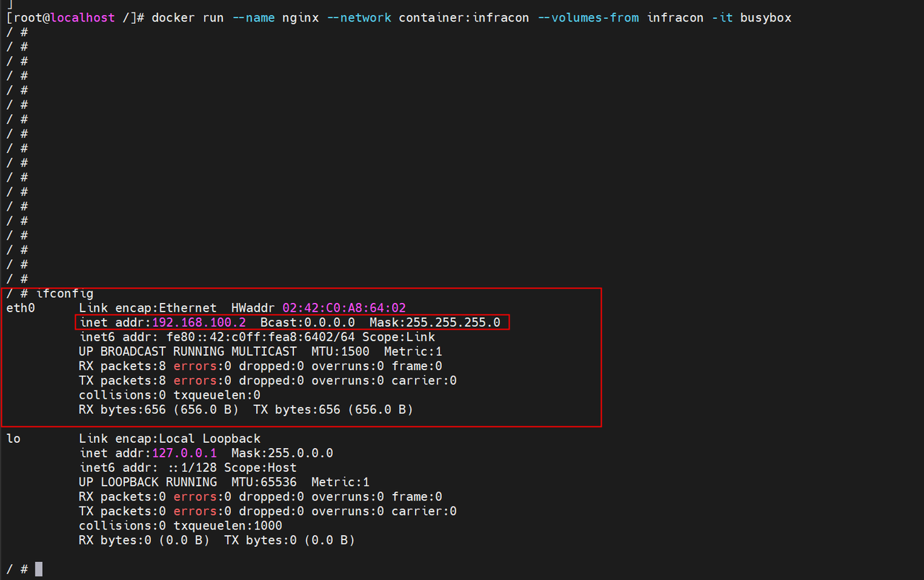Screen dimensions: 924x580
Task: Click the --volumes-from option in docker command
Action: pyautogui.click(x=588, y=17)
